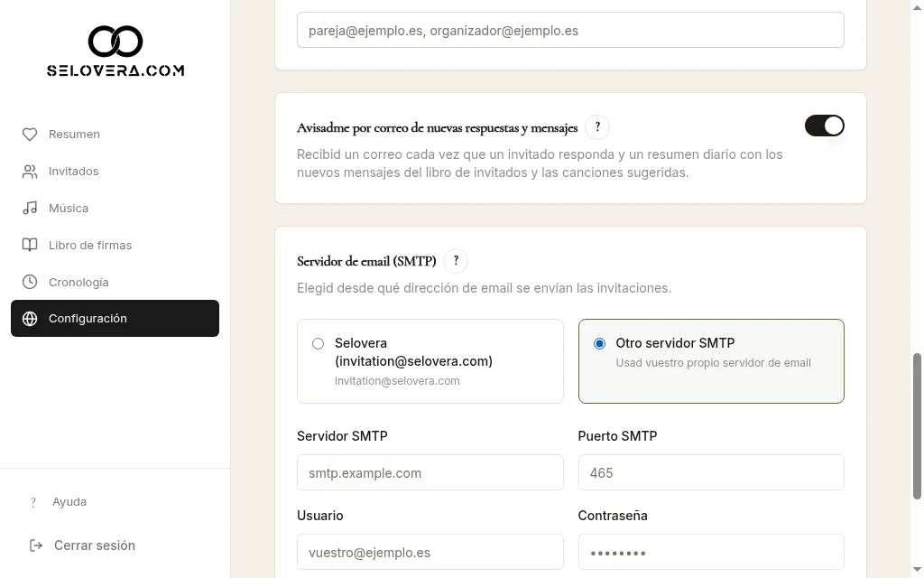Click the open book icon beside Libro de firmas

[x=30, y=246]
